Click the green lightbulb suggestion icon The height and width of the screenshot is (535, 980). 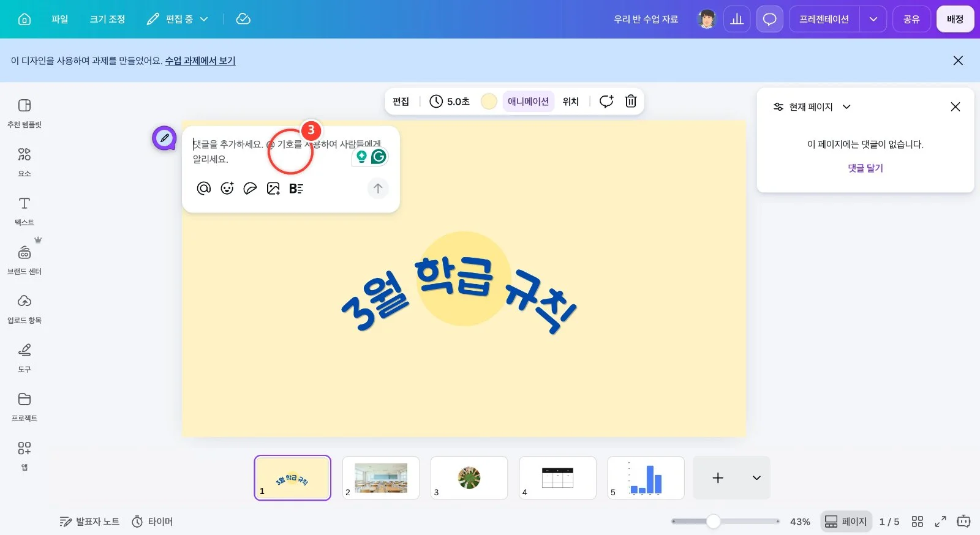click(361, 157)
